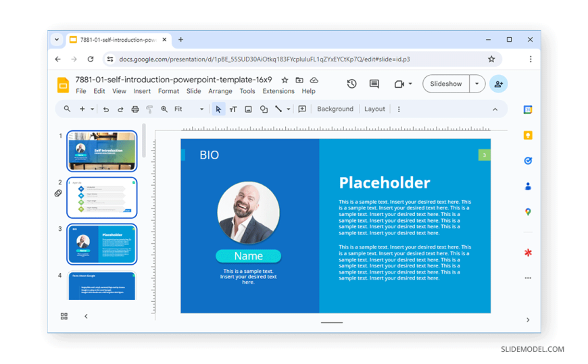Collapse the toolbar with the up chevron
This screenshot has height=364, width=588.
click(495, 109)
